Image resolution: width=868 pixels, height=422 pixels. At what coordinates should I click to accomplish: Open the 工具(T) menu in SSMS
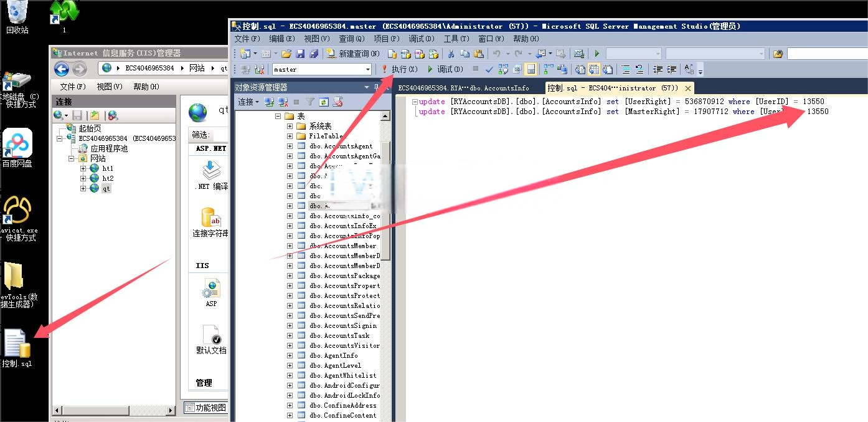pos(456,39)
